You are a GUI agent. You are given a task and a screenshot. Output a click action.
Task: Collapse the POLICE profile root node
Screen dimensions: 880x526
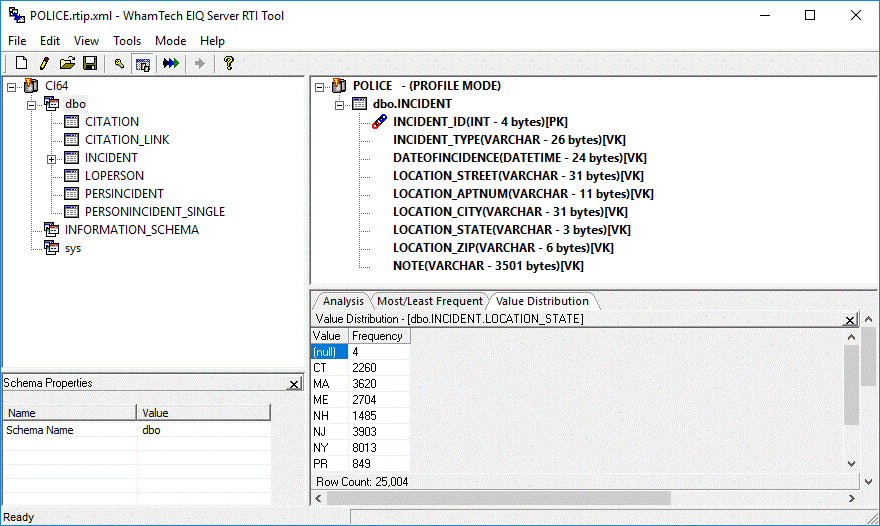[319, 87]
